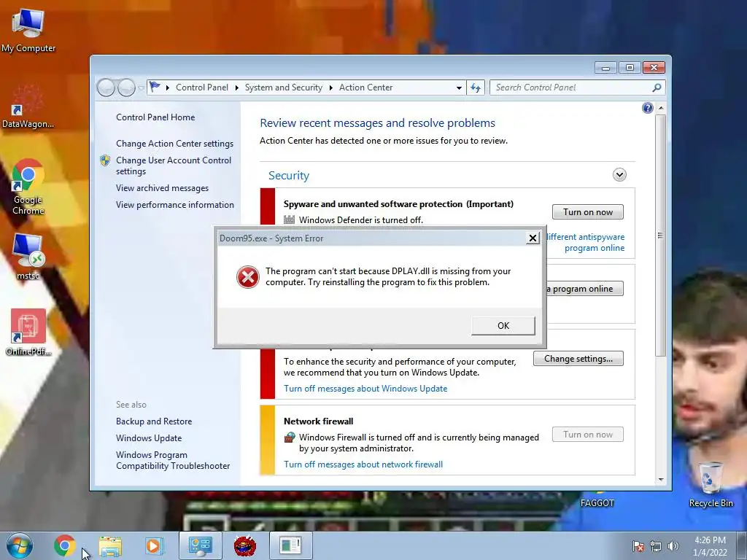Open mstsc remote desktop icon
The image size is (747, 560).
pyautogui.click(x=28, y=256)
